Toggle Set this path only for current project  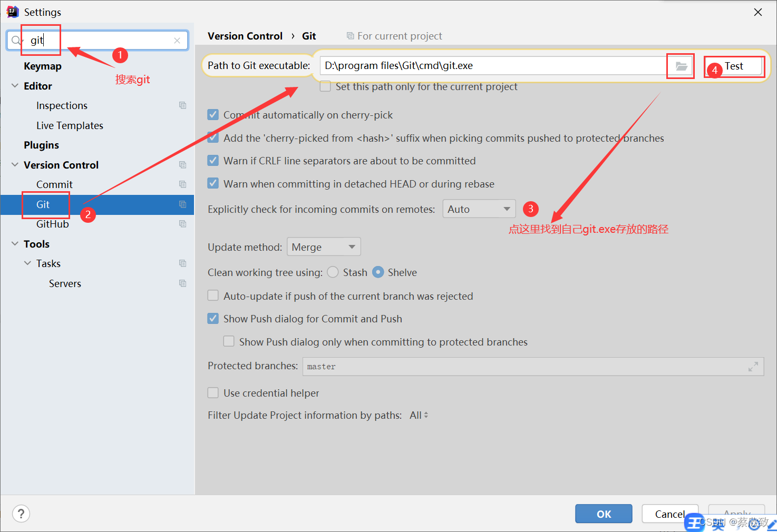point(325,86)
